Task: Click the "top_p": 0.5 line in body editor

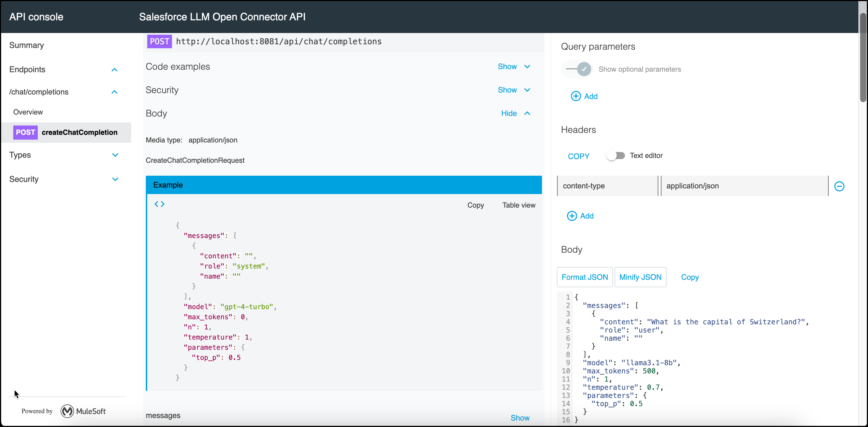Action: (x=617, y=404)
